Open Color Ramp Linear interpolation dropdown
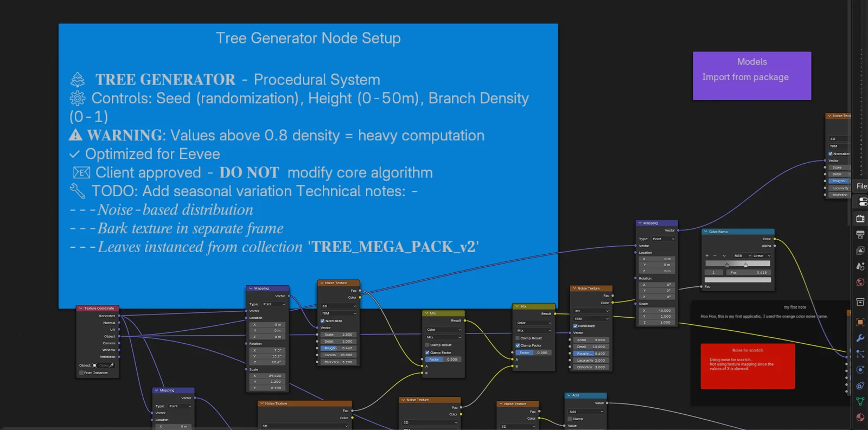The height and width of the screenshot is (430, 868). [x=761, y=255]
